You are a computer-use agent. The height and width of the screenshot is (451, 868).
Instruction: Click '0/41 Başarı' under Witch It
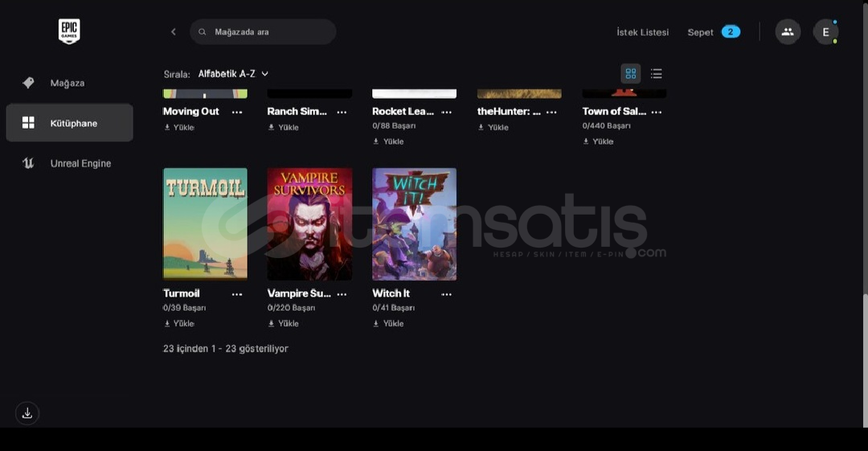394,308
